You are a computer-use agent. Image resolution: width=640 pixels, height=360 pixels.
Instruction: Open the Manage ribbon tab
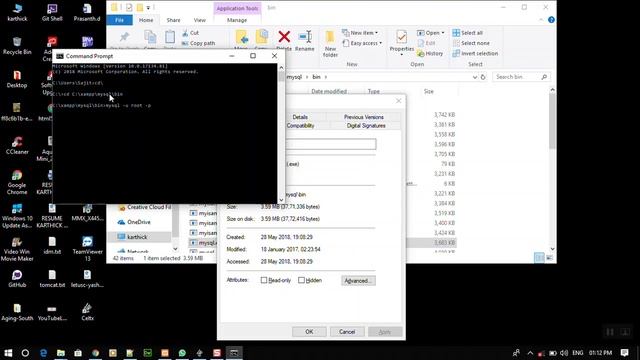[237, 20]
